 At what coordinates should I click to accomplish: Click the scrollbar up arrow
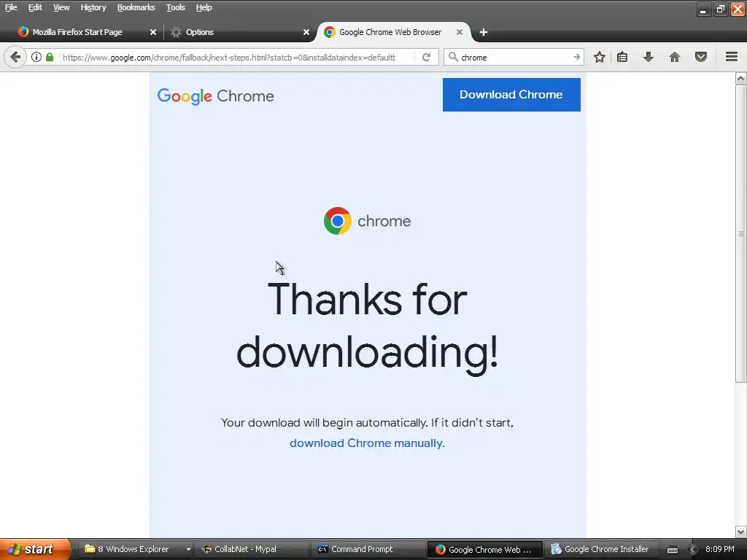[x=741, y=78]
